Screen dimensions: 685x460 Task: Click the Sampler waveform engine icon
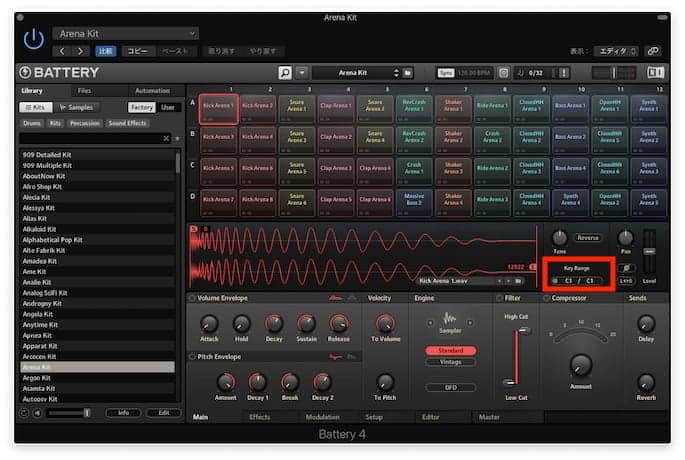(450, 318)
